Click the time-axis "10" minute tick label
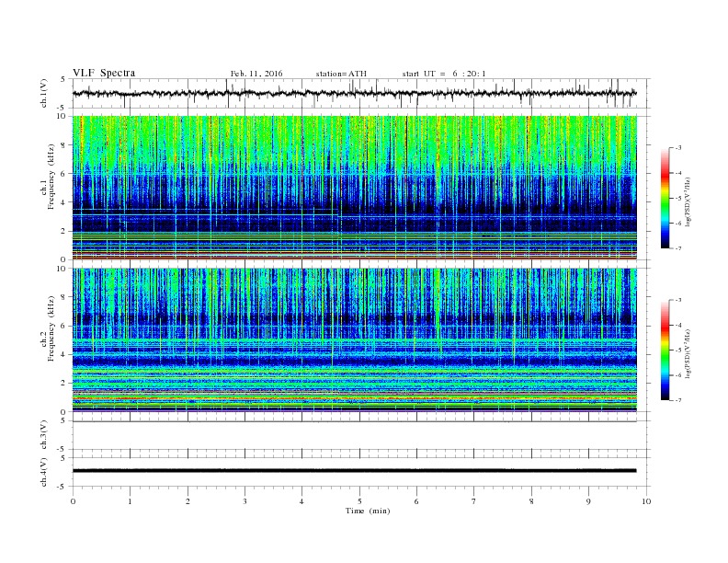 pos(646,501)
